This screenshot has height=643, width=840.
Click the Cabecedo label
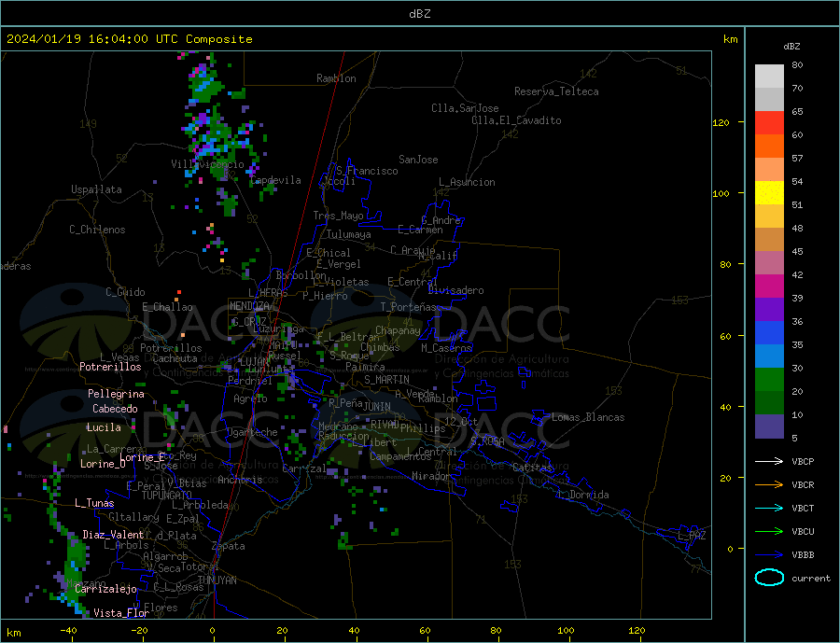(x=115, y=409)
